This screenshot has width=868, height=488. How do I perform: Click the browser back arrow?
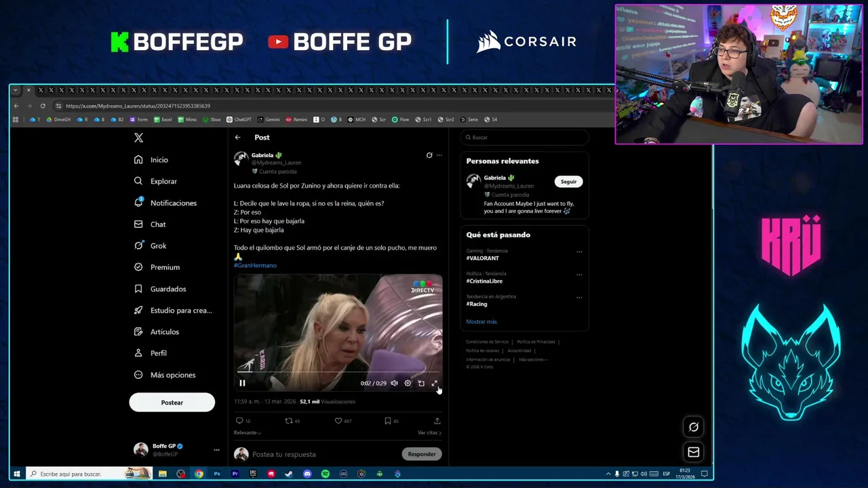click(16, 106)
